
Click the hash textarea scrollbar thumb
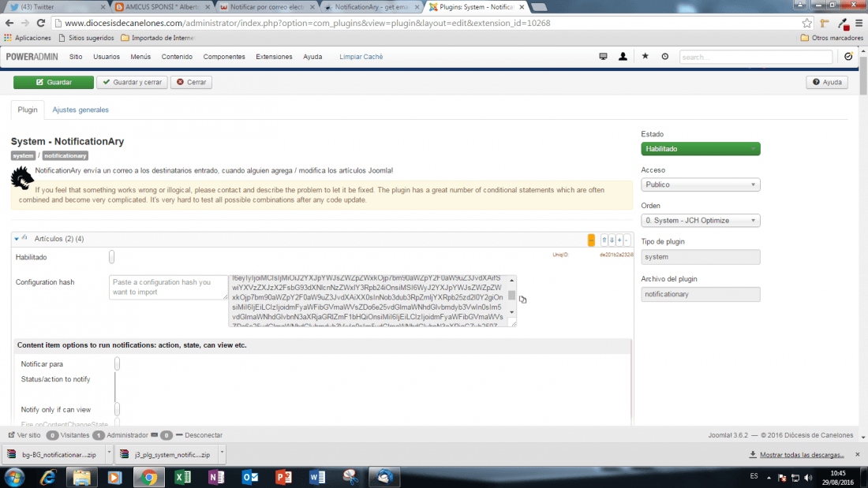pyautogui.click(x=511, y=296)
